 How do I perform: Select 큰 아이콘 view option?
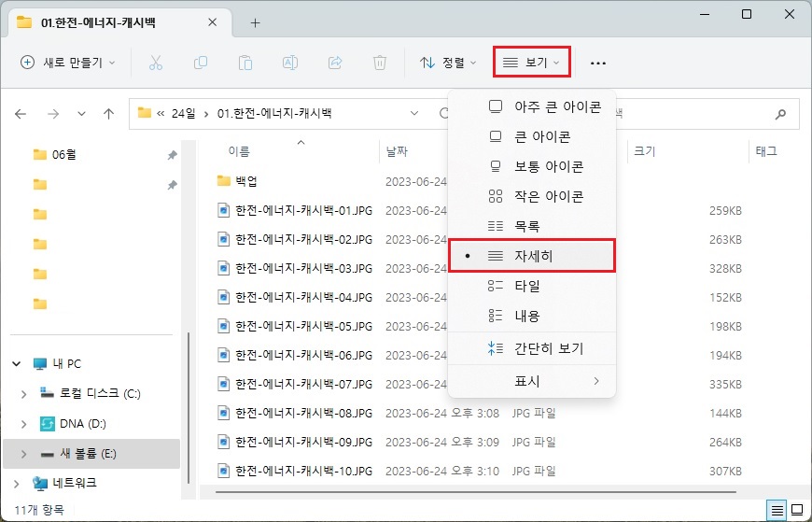[532, 137]
